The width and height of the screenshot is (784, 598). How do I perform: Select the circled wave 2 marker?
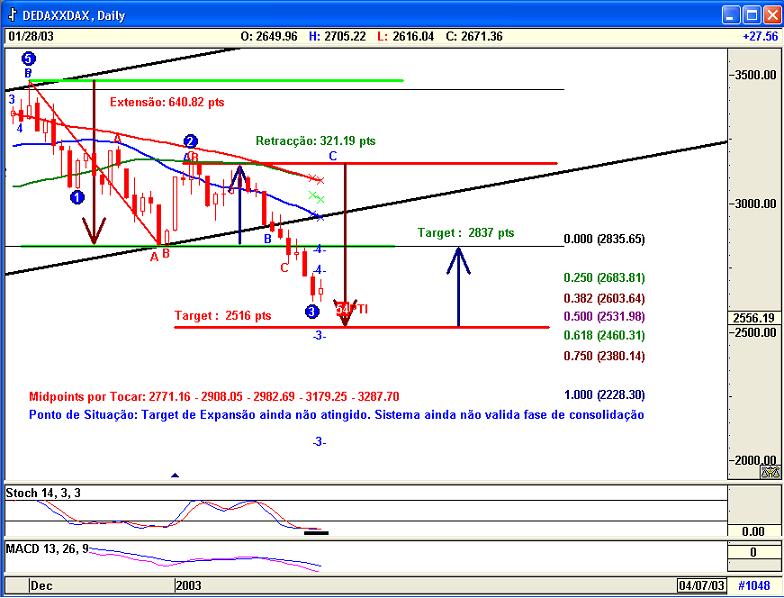[x=190, y=142]
